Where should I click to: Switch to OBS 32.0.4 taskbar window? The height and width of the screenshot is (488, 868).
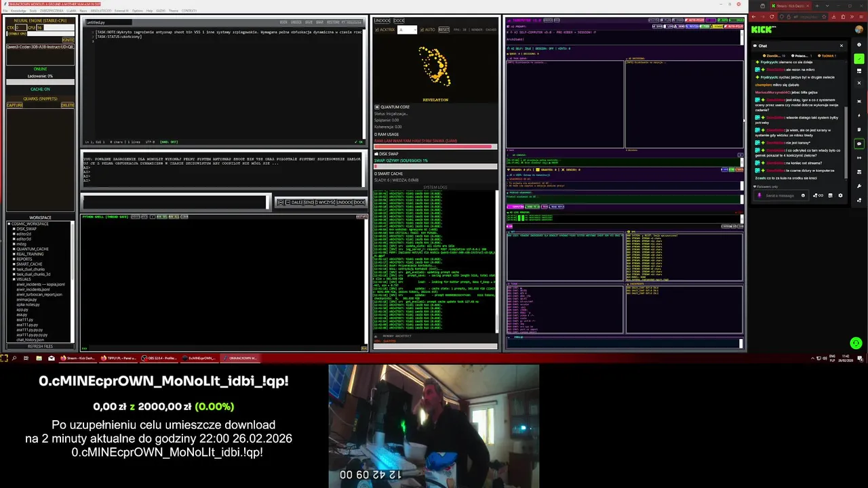coord(159,358)
